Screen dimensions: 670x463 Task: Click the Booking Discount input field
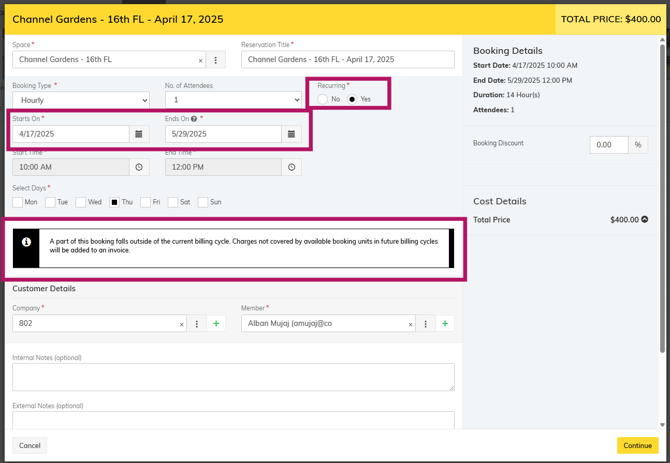pyautogui.click(x=608, y=145)
